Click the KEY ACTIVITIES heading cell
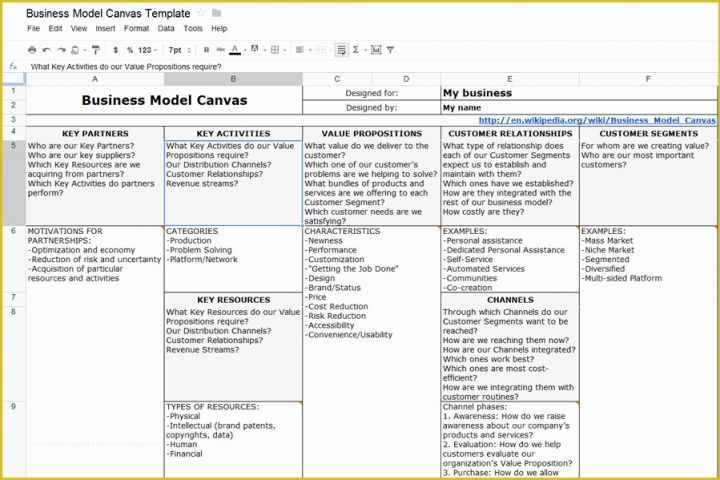Screen dimensions: 720x480 point(233,134)
